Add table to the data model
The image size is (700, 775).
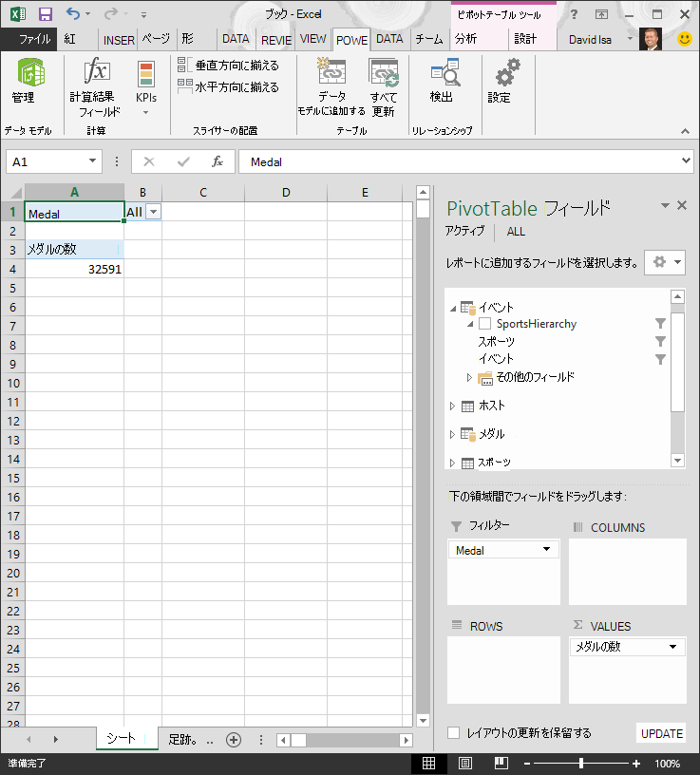pyautogui.click(x=331, y=87)
